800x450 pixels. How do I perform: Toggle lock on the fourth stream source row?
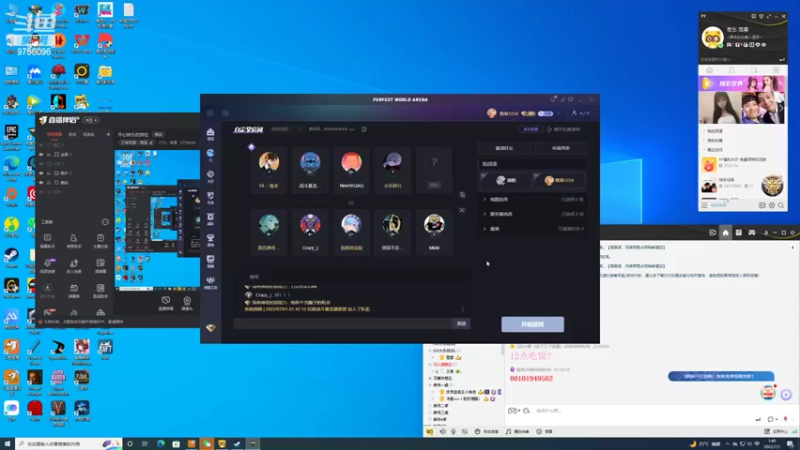pos(48,173)
